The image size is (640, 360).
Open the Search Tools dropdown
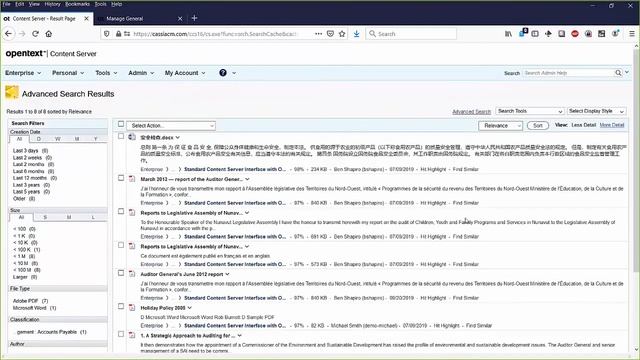click(x=530, y=111)
